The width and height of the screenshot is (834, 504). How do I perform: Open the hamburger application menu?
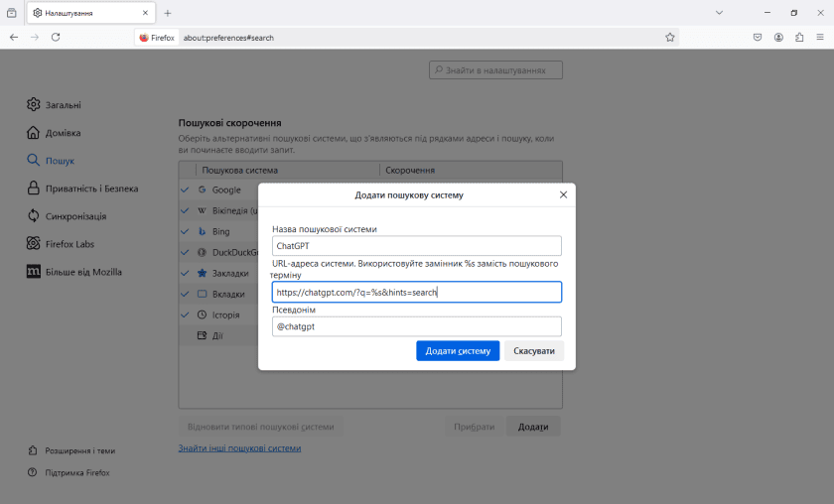pyautogui.click(x=820, y=38)
